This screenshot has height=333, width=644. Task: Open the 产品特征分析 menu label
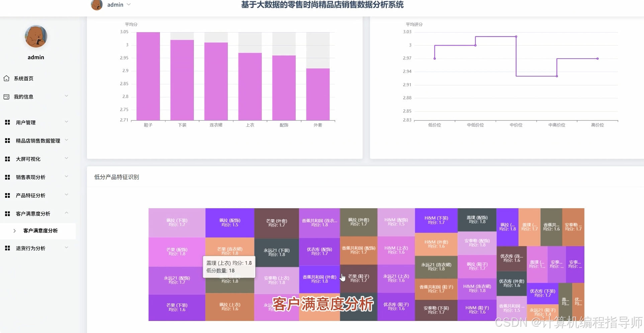[30, 195]
